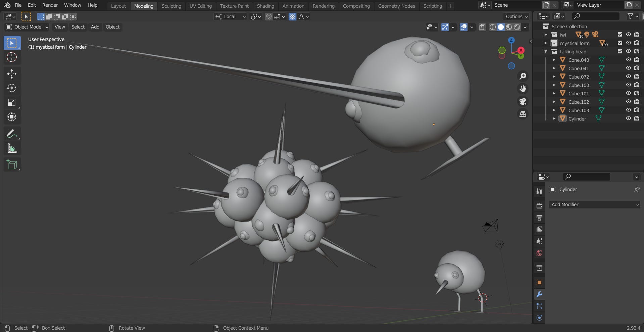Switch to orthographic grid view icon

tap(523, 114)
